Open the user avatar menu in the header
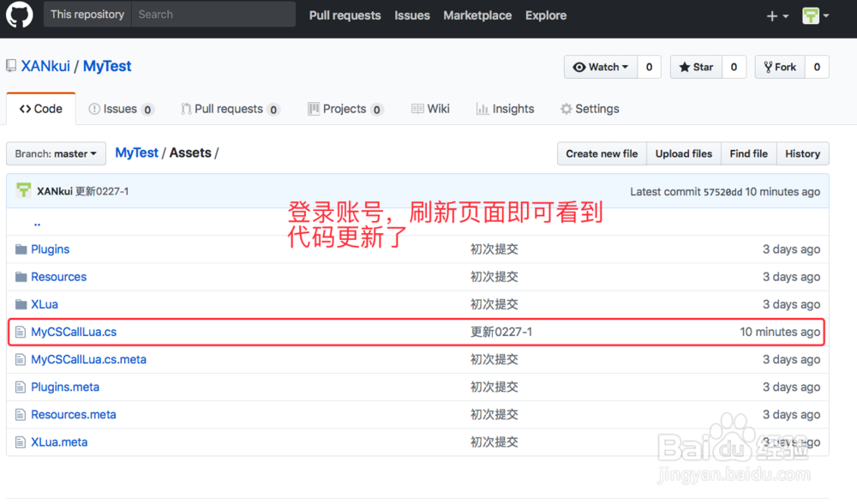Image resolution: width=857 pixels, height=504 pixels. pyautogui.click(x=816, y=15)
